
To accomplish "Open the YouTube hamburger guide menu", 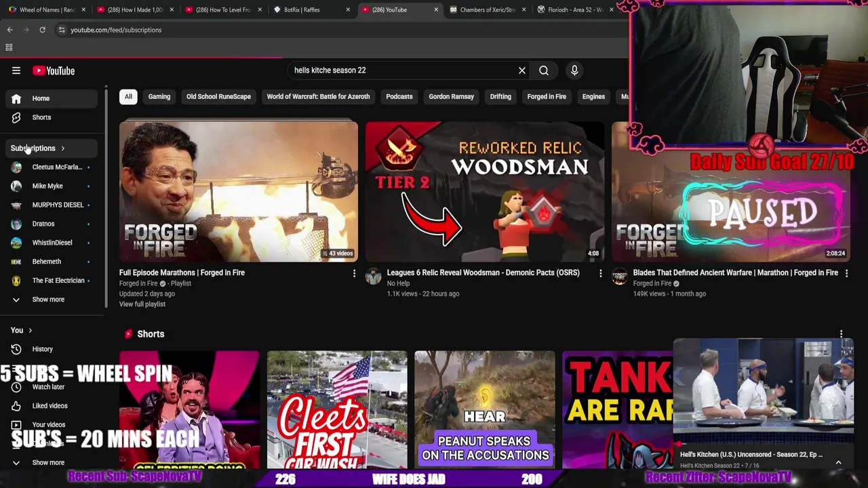I will pyautogui.click(x=16, y=70).
